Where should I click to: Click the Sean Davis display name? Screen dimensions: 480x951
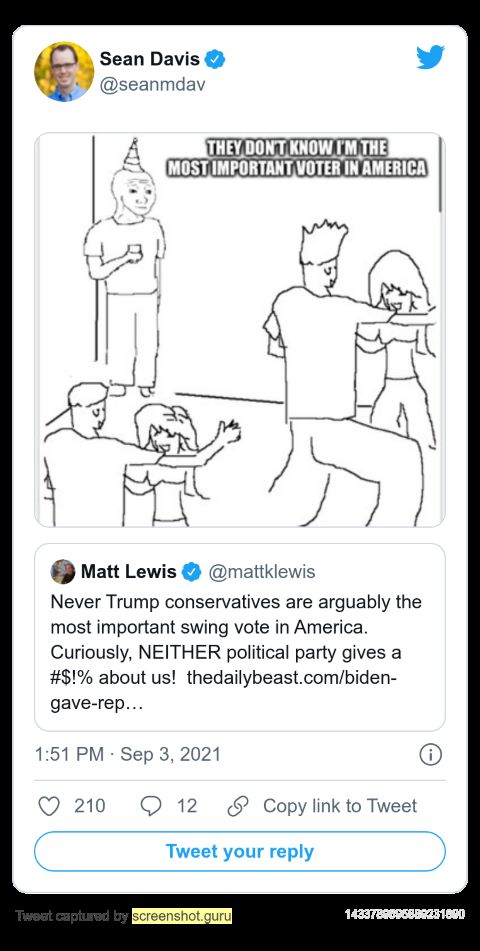tap(150, 59)
